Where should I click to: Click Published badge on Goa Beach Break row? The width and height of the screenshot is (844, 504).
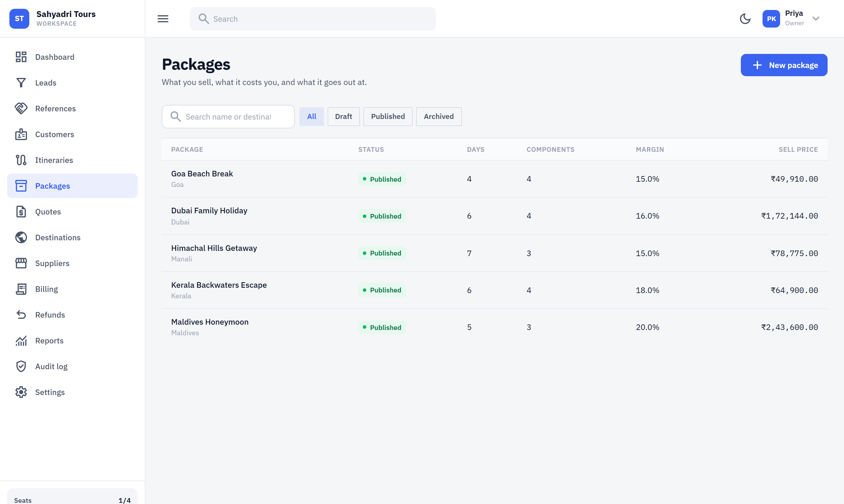coord(382,179)
